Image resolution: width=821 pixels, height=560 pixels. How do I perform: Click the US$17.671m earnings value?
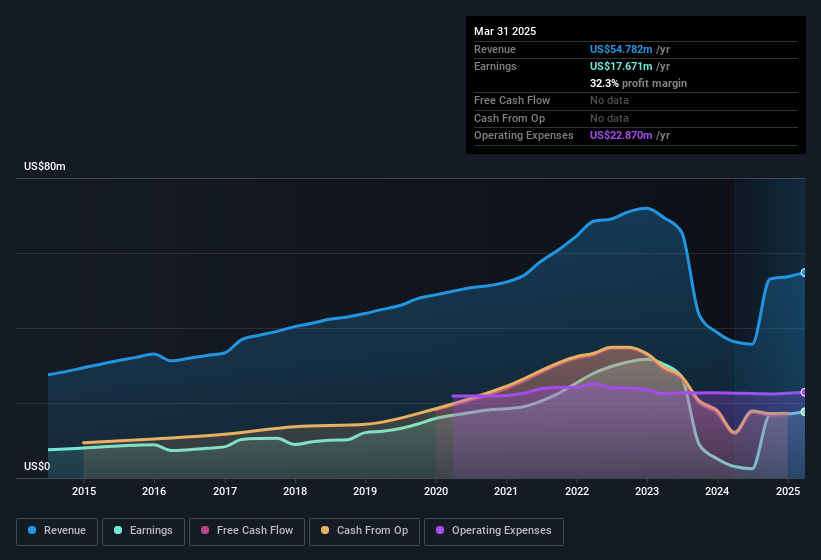(x=621, y=66)
